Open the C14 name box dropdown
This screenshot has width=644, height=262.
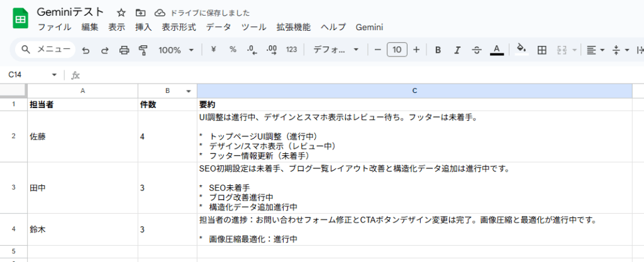(x=54, y=75)
